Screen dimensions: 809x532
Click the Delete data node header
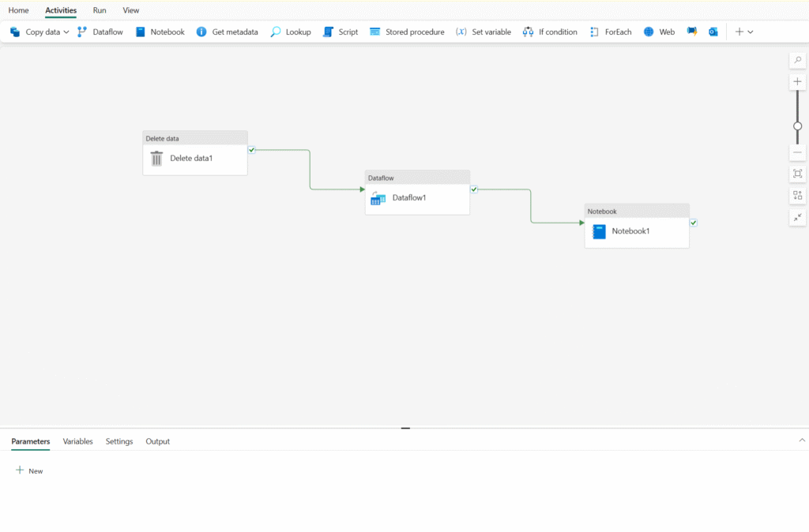[195, 138]
